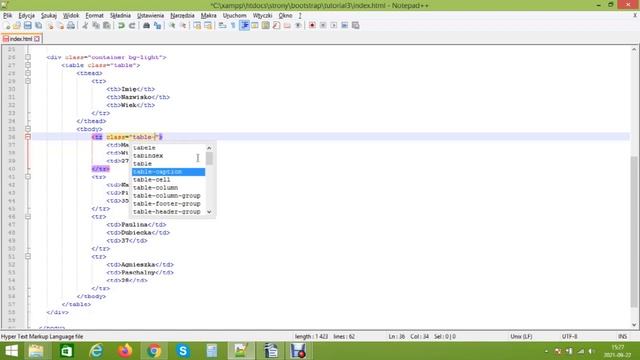Click the Print toolbar icon
This screenshot has width=640, height=360.
pos(71,25)
